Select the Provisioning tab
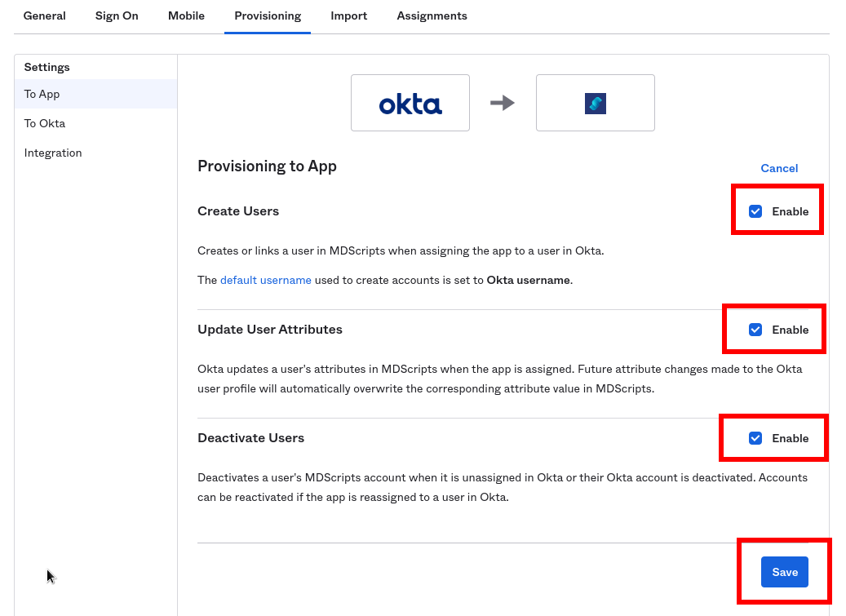The width and height of the screenshot is (846, 616). pos(268,16)
